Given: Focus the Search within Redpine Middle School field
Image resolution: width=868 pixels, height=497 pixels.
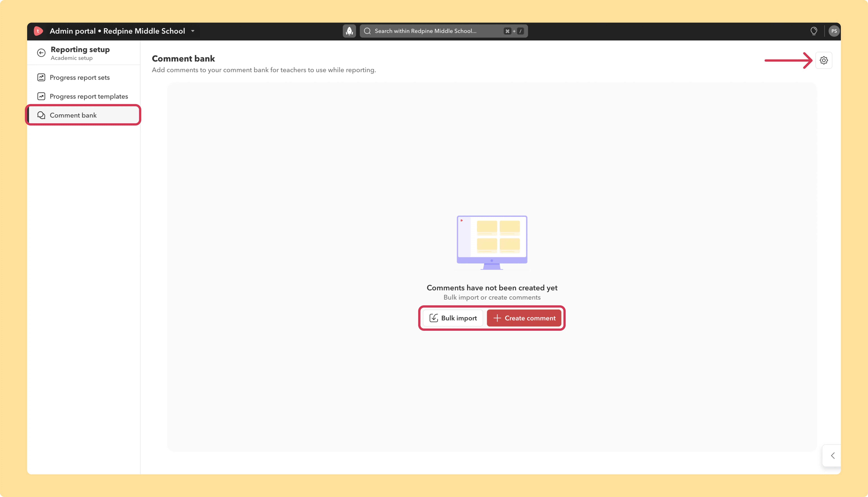Looking at the screenshot, I should [444, 31].
